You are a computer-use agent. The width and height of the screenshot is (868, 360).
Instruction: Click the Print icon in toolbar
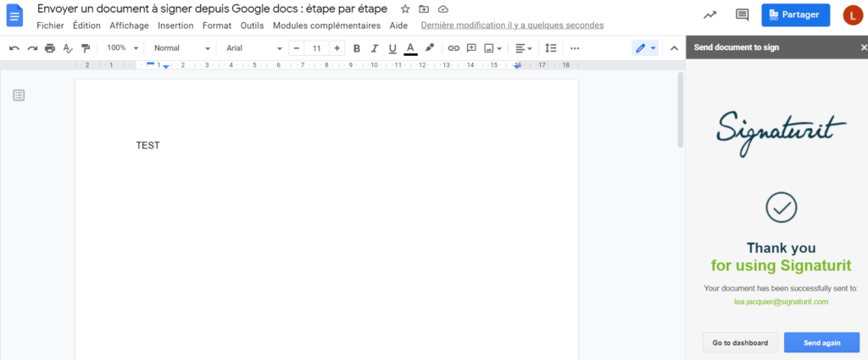(50, 48)
